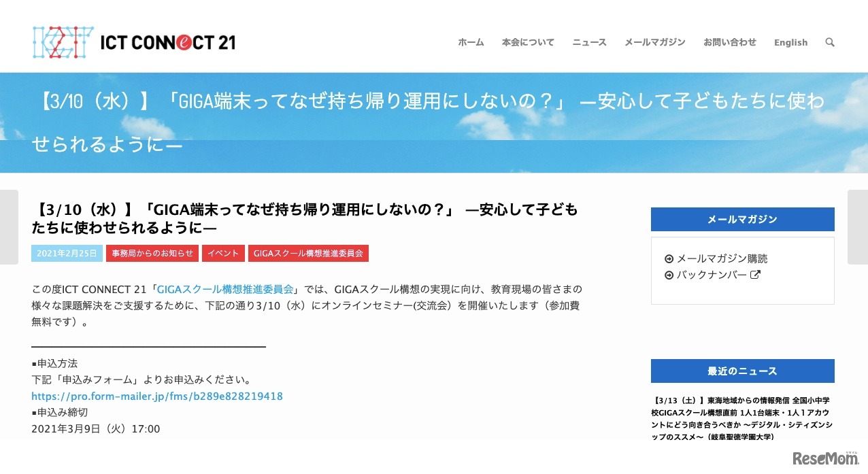Click the イベント category tag

tap(223, 253)
